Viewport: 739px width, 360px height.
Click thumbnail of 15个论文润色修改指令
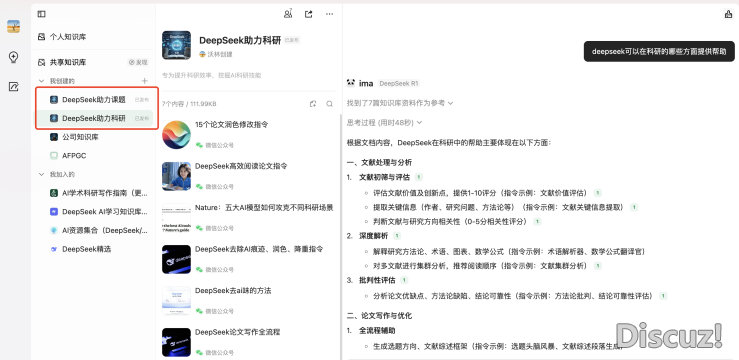[176, 135]
